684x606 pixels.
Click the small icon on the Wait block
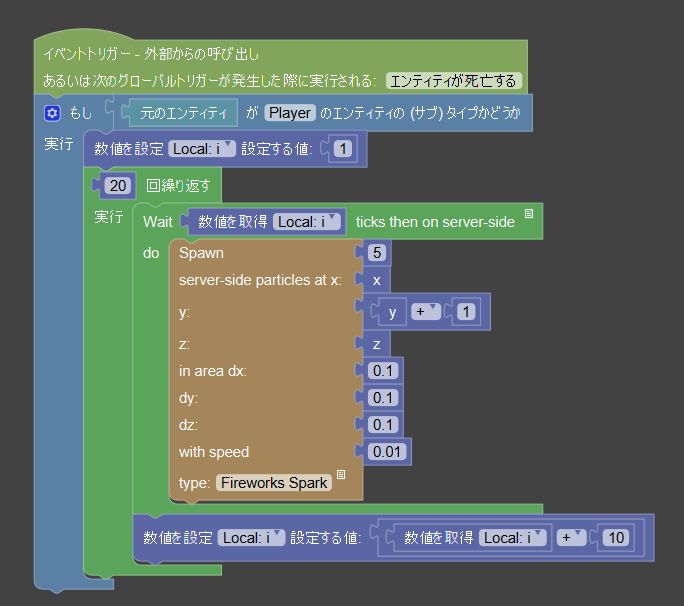coord(529,214)
